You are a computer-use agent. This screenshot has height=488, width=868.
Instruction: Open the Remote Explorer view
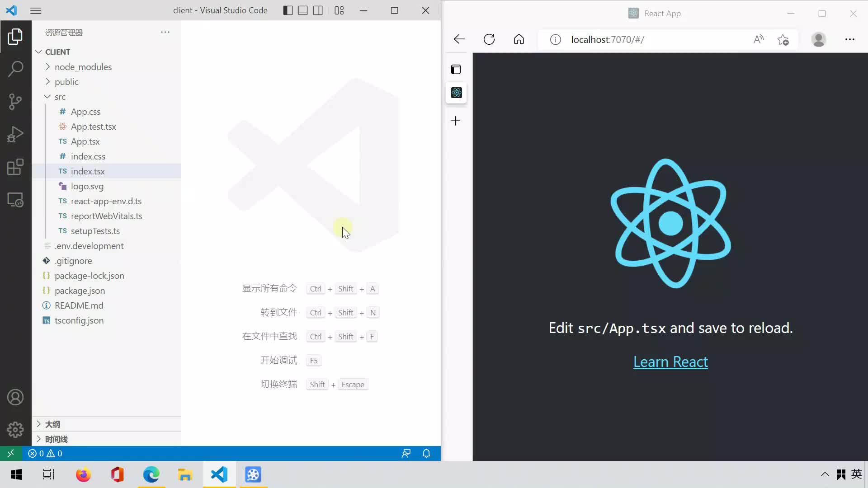tap(15, 200)
